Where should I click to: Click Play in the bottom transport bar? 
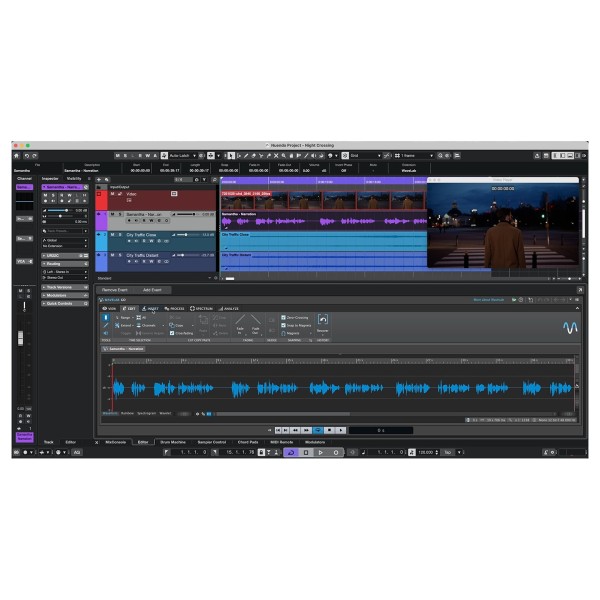321,452
